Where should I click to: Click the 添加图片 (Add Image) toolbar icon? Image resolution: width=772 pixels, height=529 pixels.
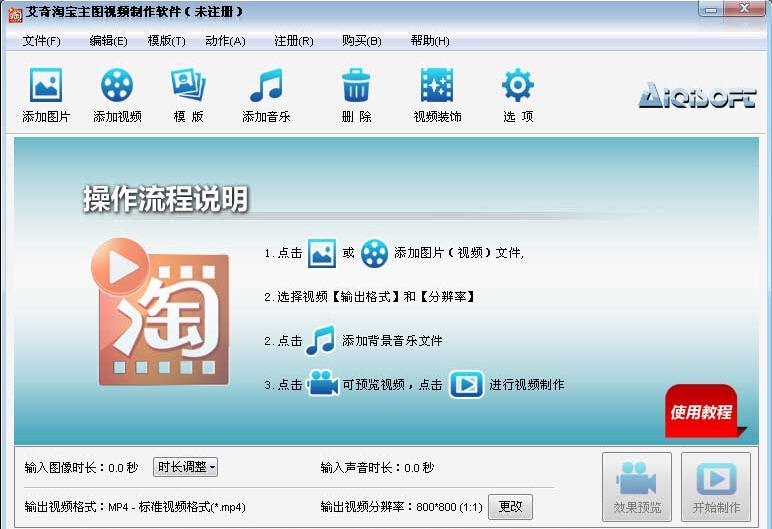click(x=46, y=85)
